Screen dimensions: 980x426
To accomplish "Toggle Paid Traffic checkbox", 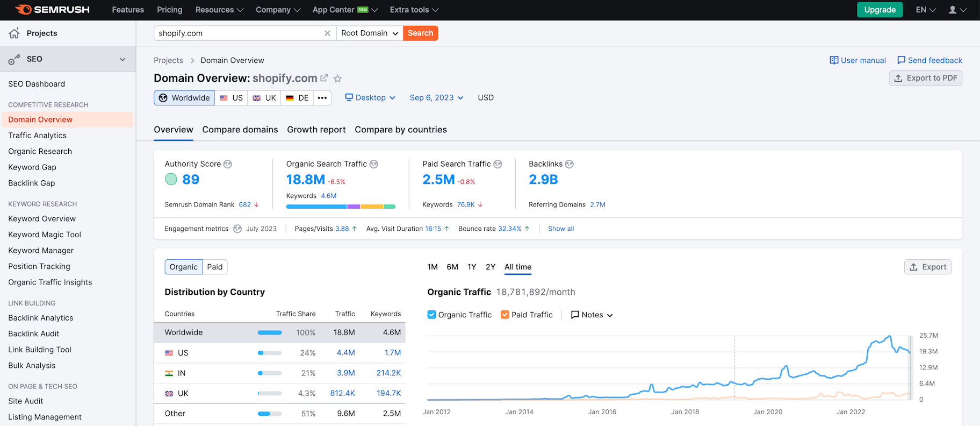I will click(505, 315).
